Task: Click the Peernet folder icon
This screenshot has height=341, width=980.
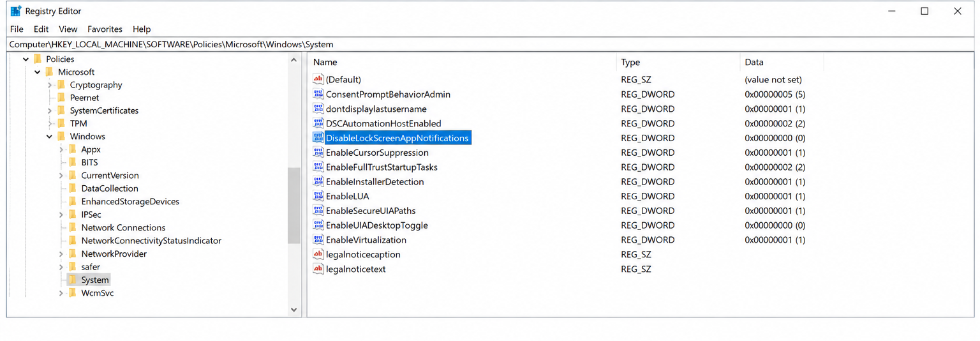Action: [x=61, y=98]
